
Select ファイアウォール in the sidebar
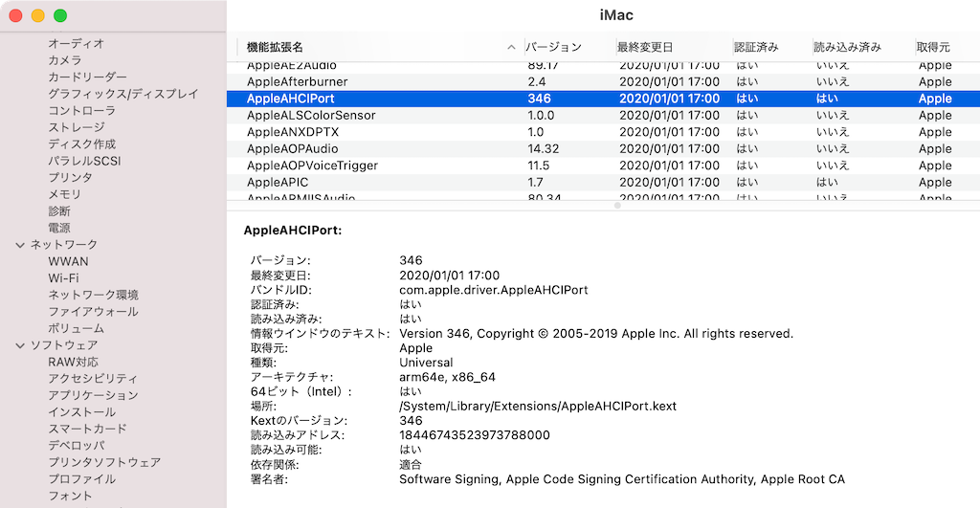(93, 312)
